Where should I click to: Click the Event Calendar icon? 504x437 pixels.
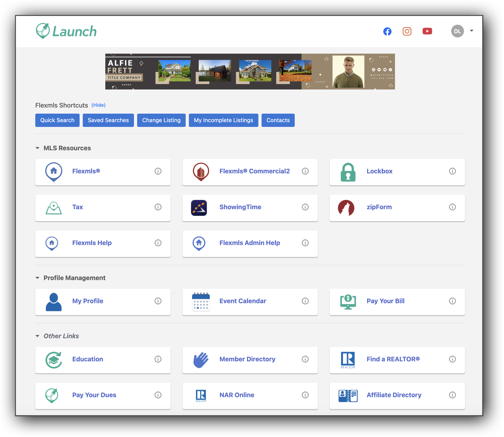[201, 302]
